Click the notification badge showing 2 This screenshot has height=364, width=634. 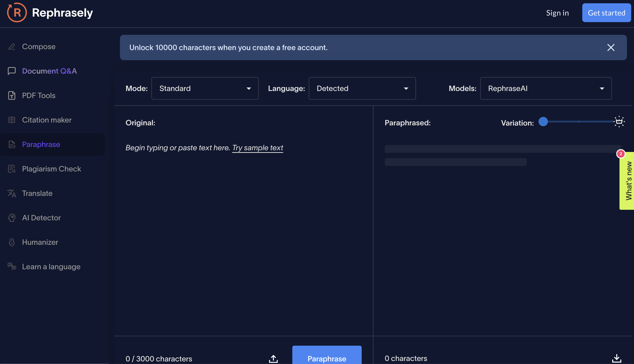(621, 154)
